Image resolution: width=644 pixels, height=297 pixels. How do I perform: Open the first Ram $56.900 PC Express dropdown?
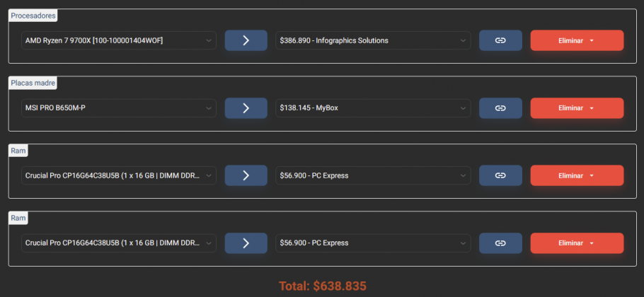pos(373,175)
